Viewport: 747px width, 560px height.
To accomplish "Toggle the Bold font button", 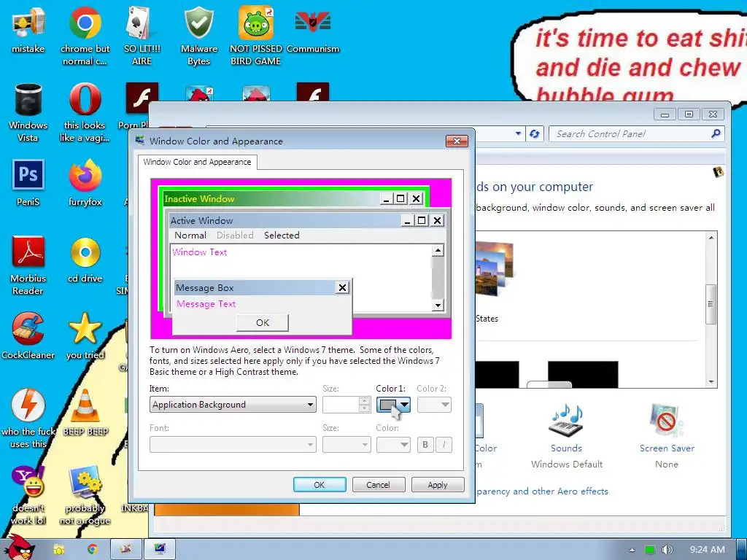I will (425, 444).
